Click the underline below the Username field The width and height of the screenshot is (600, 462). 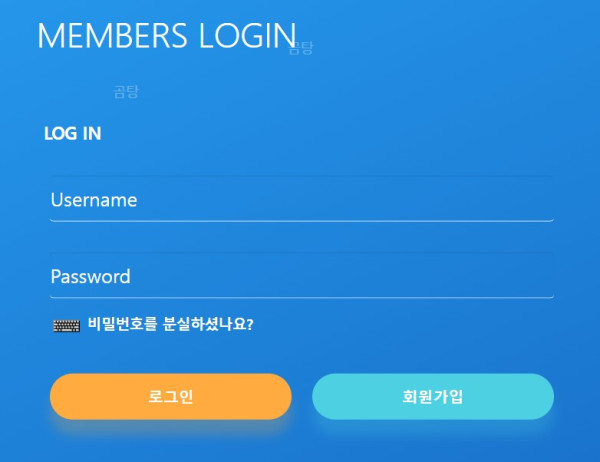pos(302,221)
